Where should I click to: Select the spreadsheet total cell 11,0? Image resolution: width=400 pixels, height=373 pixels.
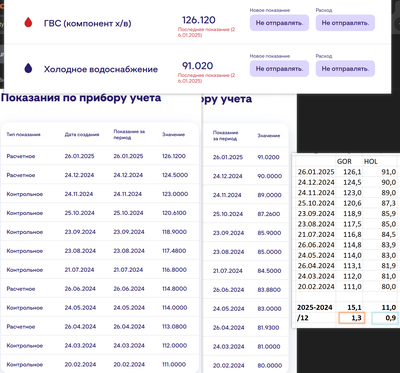pos(389,307)
